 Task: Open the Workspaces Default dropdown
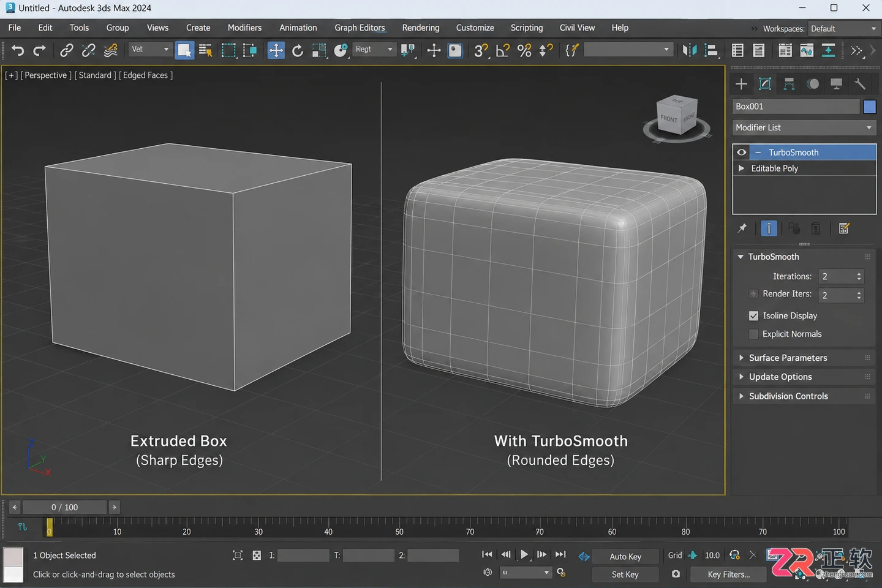(x=843, y=29)
